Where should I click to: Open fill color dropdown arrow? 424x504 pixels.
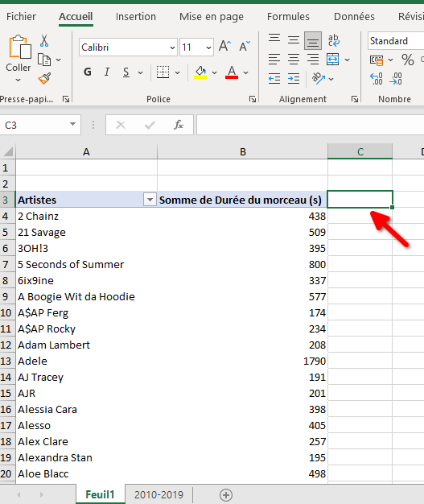tap(214, 72)
